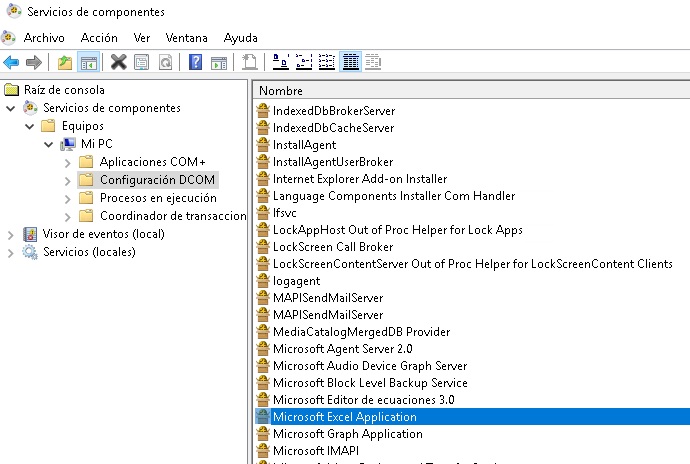Screen dimensions: 690x464
Task: Open the Archivo menu
Action: 44,37
